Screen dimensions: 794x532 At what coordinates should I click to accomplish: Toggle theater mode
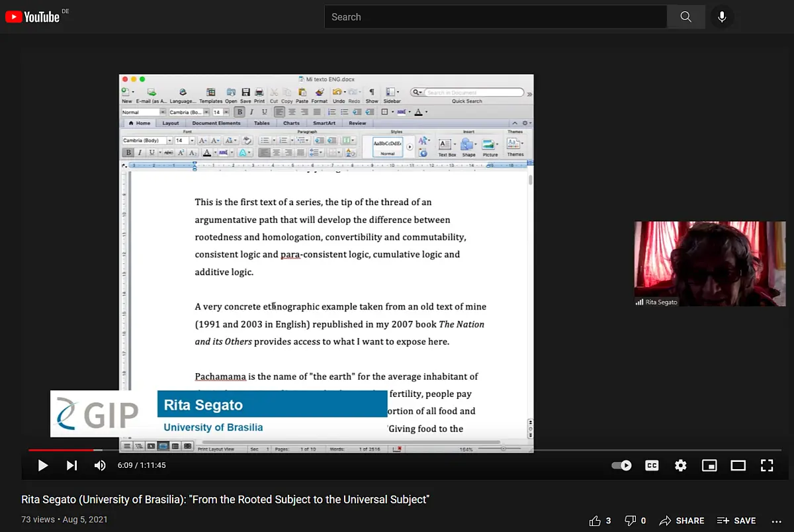click(738, 465)
